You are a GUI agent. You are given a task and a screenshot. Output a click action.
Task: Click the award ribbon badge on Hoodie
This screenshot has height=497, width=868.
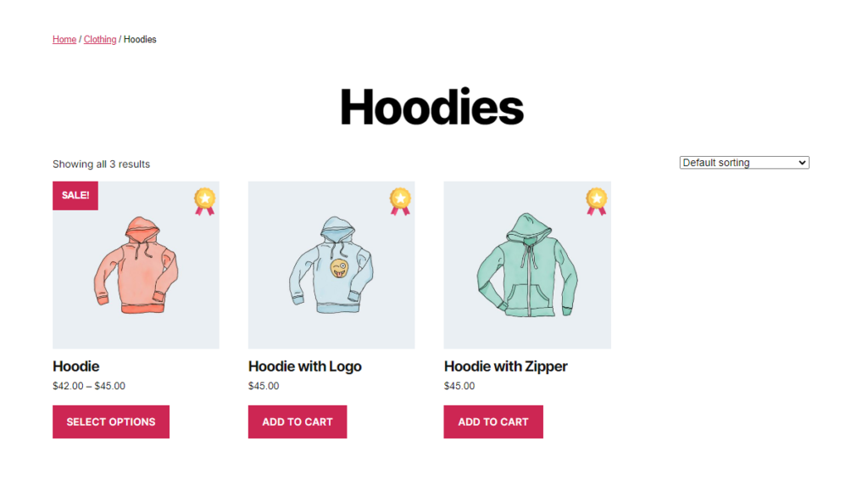(204, 202)
